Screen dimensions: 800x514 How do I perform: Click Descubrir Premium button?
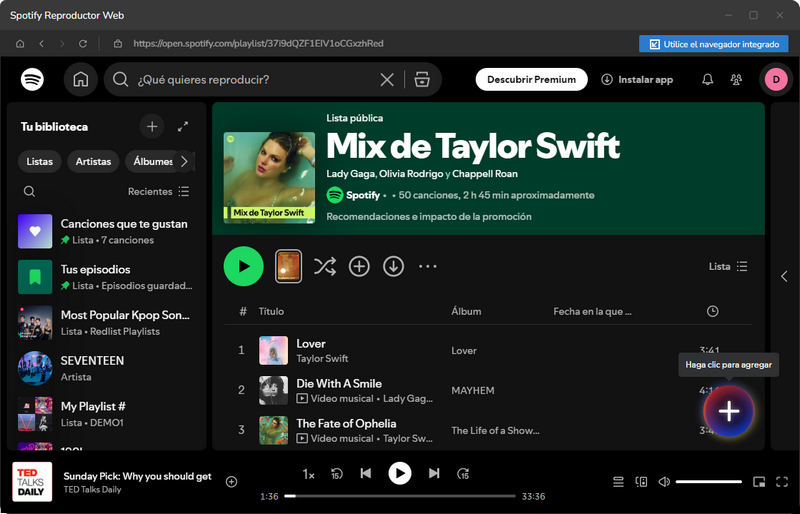pyautogui.click(x=532, y=80)
